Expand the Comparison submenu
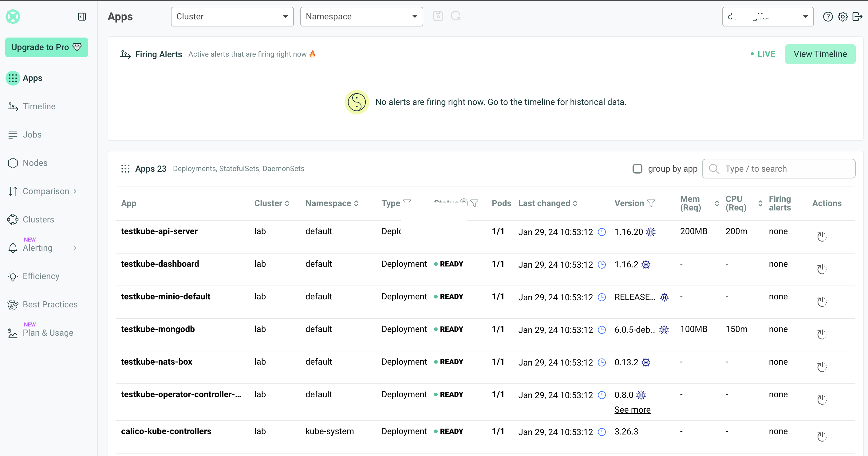 (x=45, y=191)
